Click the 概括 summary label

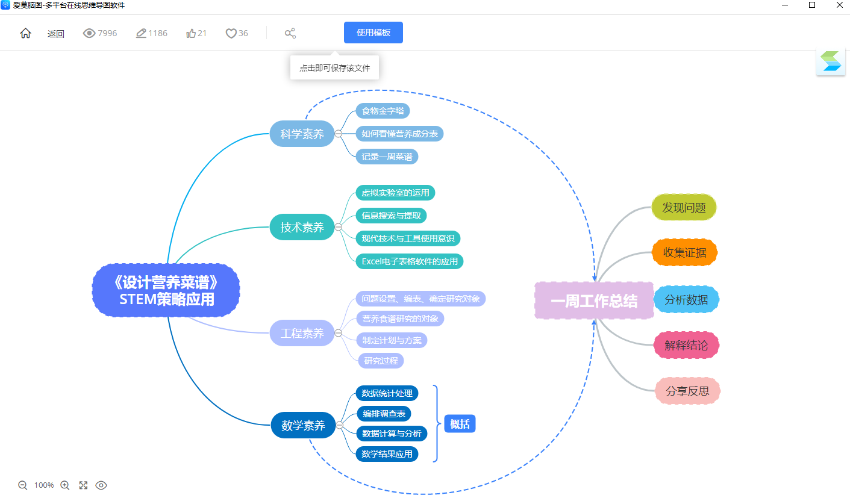460,424
